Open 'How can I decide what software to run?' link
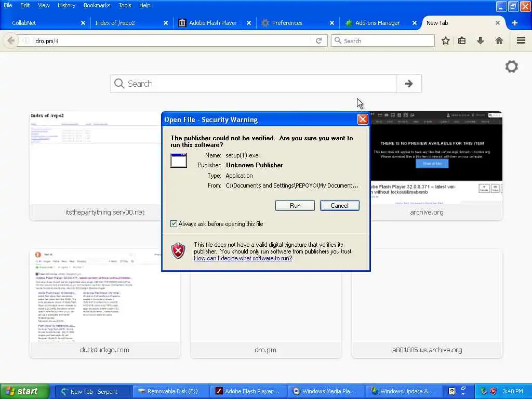 [243, 258]
